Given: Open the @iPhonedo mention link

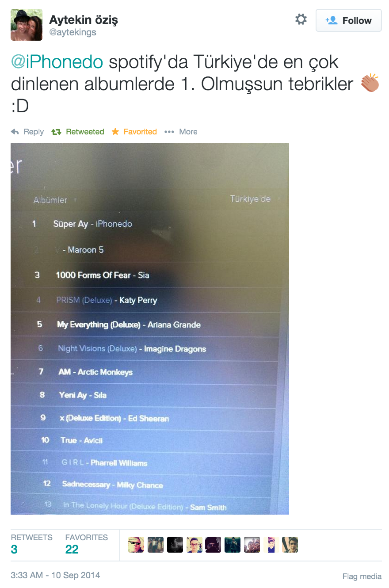Looking at the screenshot, I should click(x=57, y=62).
